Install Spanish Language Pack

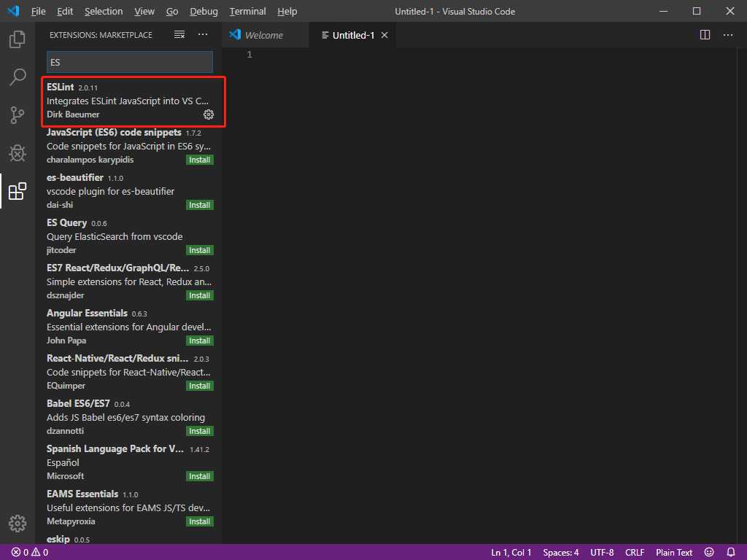[200, 477]
